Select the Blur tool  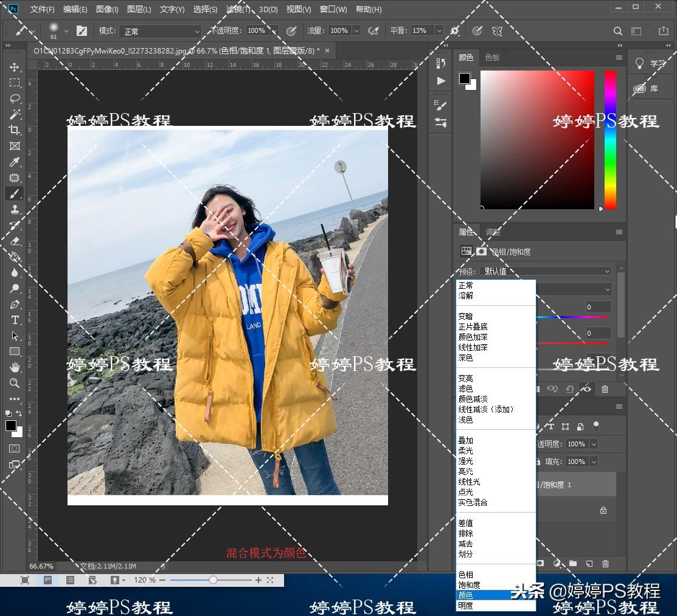(x=14, y=272)
